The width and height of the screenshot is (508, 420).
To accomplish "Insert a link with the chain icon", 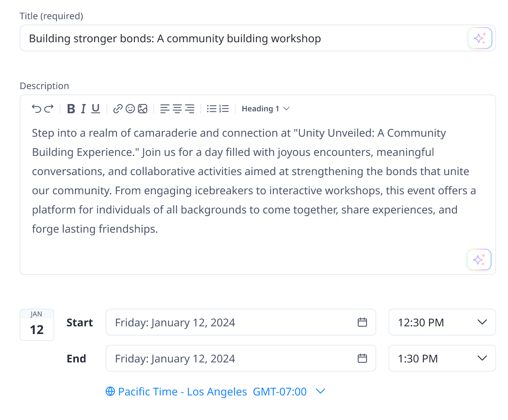I will [x=118, y=109].
